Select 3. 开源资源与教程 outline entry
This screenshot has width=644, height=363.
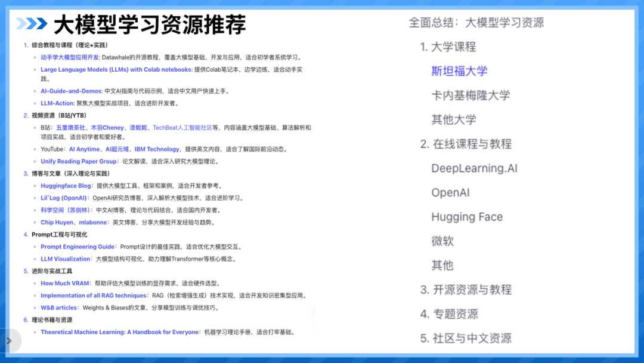click(x=466, y=290)
